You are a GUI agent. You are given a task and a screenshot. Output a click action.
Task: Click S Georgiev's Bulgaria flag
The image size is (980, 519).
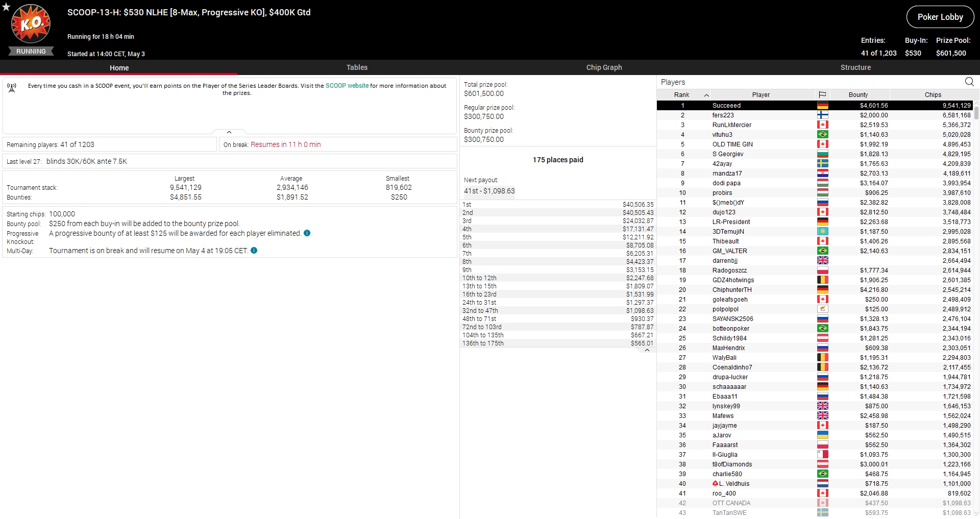[x=822, y=154]
